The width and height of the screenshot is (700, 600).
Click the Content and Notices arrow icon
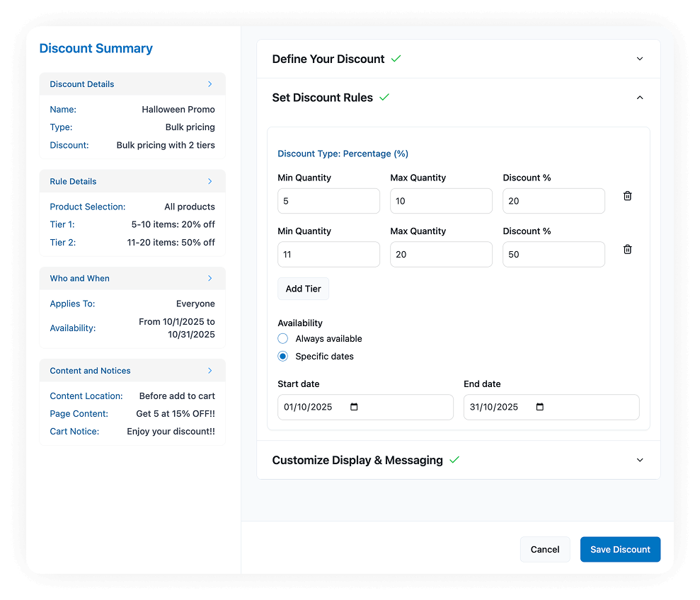point(210,371)
